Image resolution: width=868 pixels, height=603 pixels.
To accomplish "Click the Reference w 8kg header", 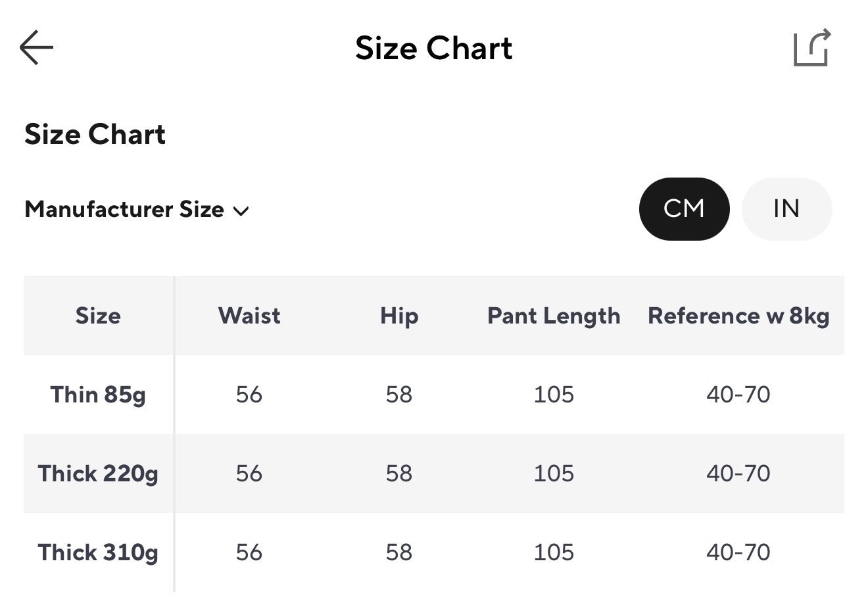I will pos(738,316).
